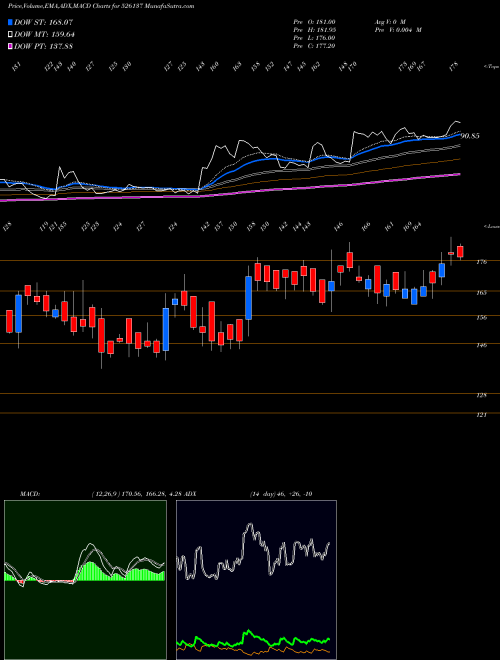Viewport: 500px width, 660px height.
Task: Click the last red candlestick on the right
Action: (x=460, y=251)
